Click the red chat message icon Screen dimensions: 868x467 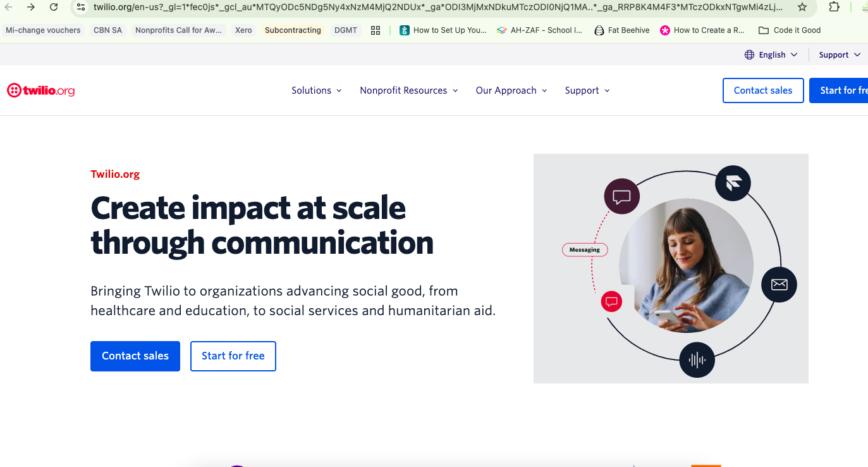[x=611, y=301]
